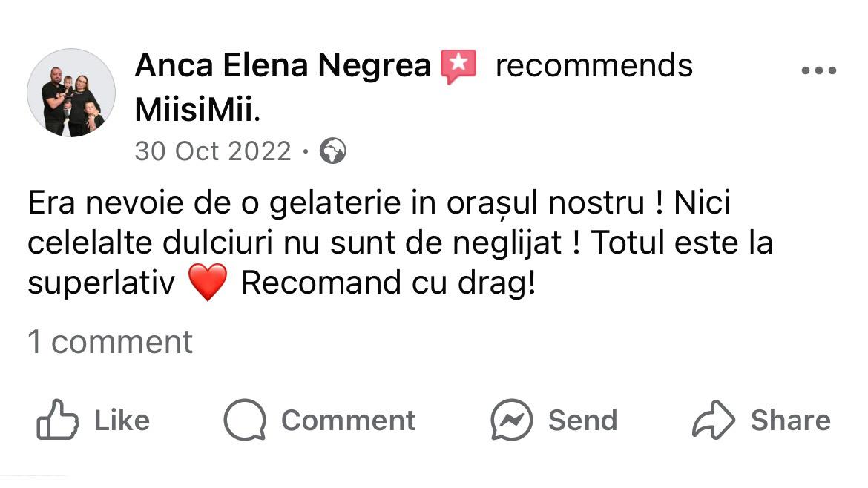
Task: Click the speech bubble Comment icon
Action: [246, 420]
